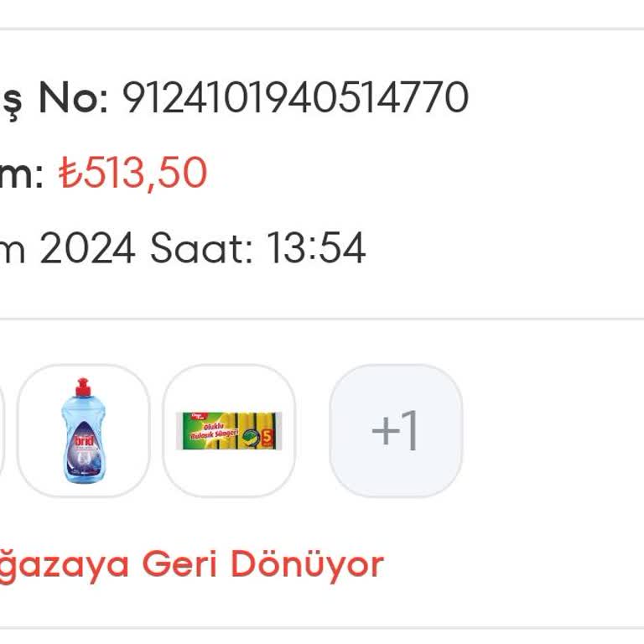Click the red cap of the Bril bottle
Screen dimensions: 644x644
[83, 387]
